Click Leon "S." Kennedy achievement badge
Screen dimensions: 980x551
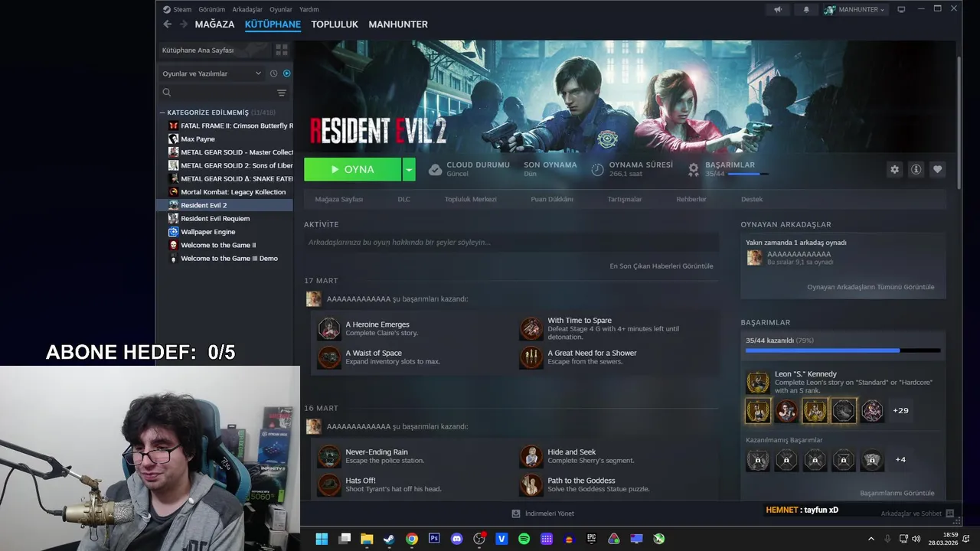click(758, 382)
